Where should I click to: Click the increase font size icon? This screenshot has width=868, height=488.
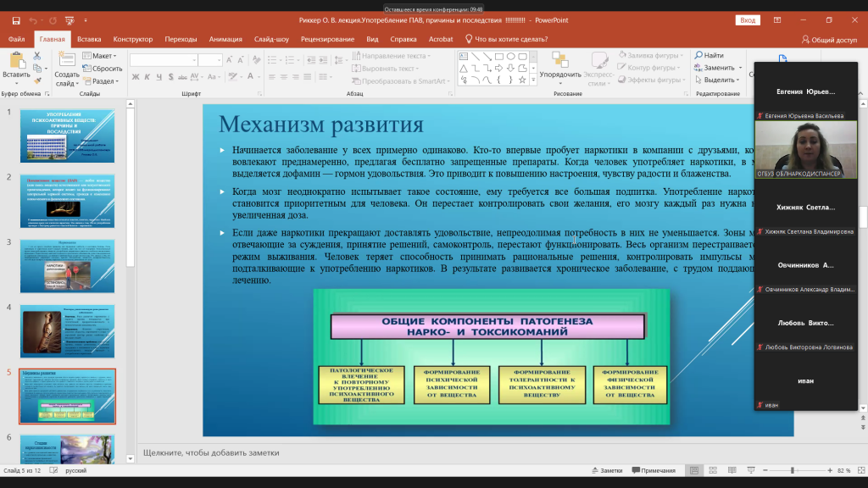[230, 60]
